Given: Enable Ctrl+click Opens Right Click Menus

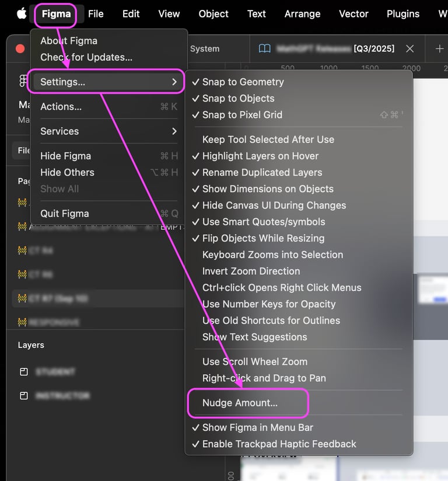Looking at the screenshot, I should [x=299, y=288].
